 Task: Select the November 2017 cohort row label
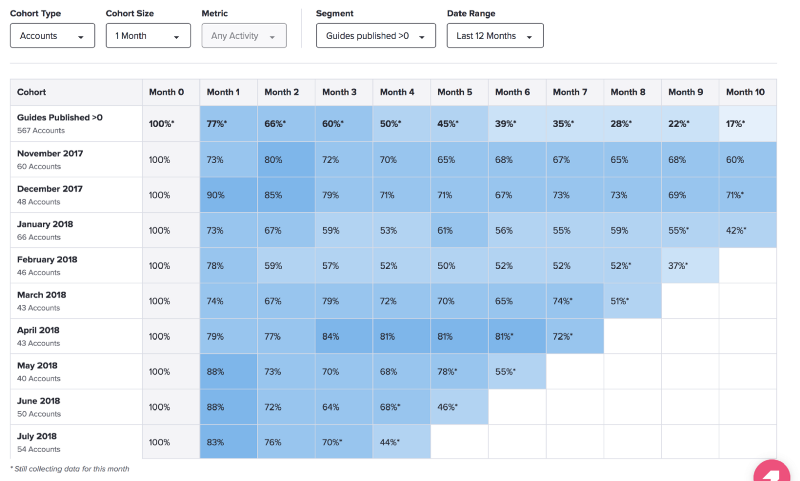point(76,159)
